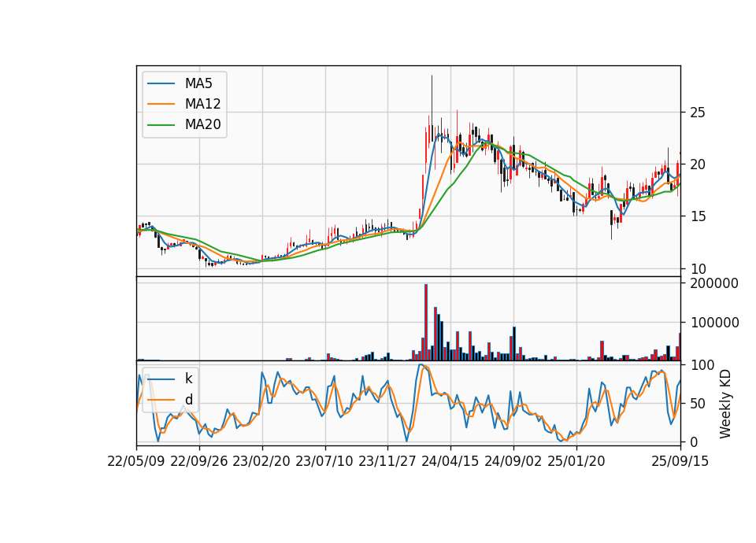Click the tallest volume bar near 200000

coord(426,323)
